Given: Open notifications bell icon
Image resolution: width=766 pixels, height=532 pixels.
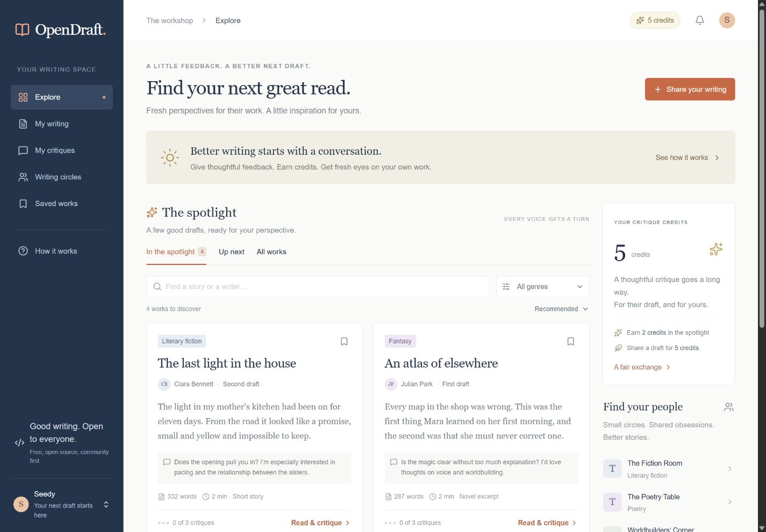Looking at the screenshot, I should pos(699,20).
